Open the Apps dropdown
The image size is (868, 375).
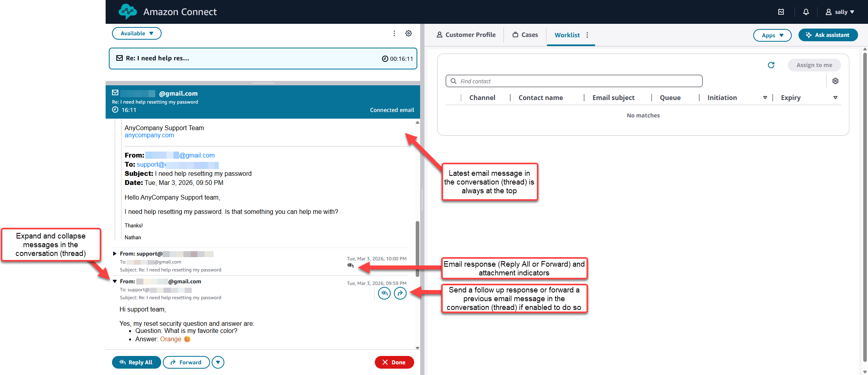(772, 35)
